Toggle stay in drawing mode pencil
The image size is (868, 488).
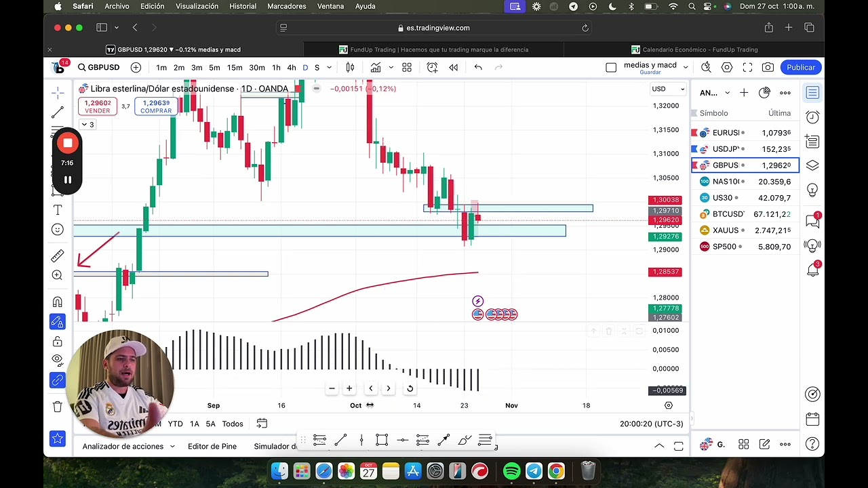[x=58, y=321]
